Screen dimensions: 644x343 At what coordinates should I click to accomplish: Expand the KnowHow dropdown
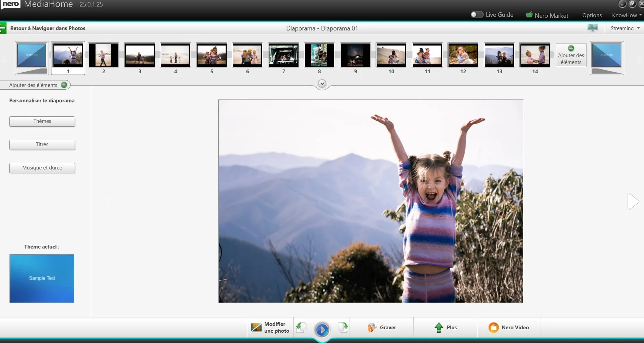click(x=627, y=15)
